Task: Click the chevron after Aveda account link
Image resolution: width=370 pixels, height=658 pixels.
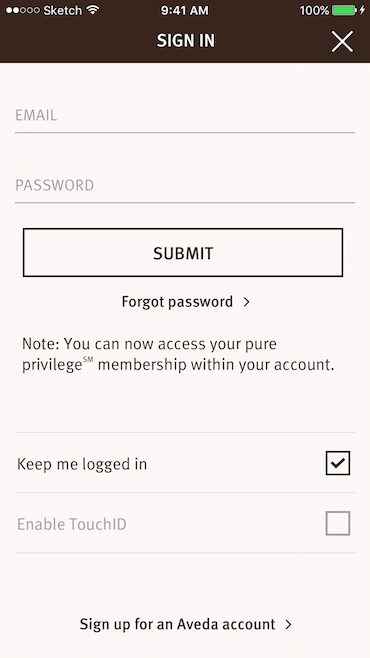Action: (x=288, y=624)
